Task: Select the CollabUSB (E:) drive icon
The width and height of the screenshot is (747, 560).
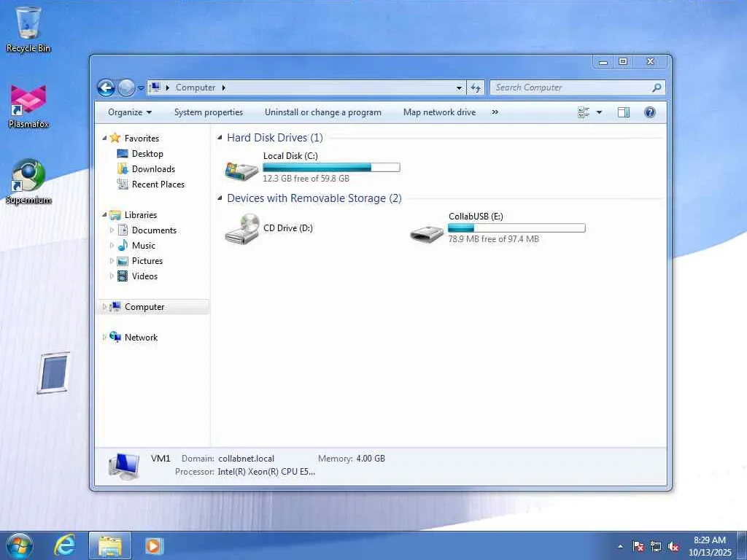Action: (x=427, y=234)
